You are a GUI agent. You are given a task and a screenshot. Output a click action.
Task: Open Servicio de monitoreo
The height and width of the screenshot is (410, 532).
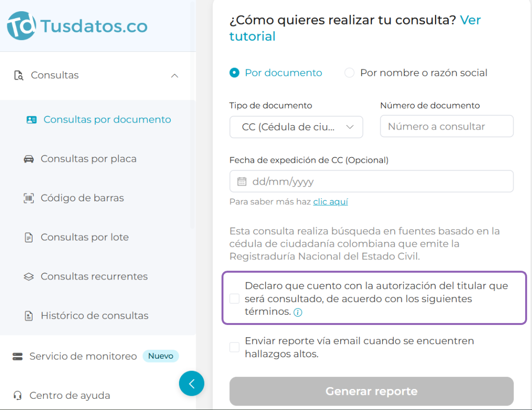(x=83, y=356)
